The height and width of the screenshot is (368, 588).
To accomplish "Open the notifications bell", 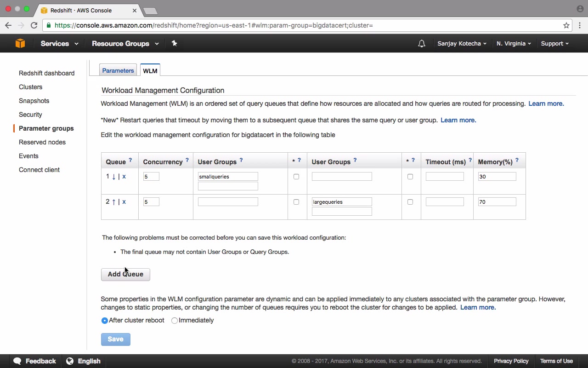I will [x=421, y=44].
